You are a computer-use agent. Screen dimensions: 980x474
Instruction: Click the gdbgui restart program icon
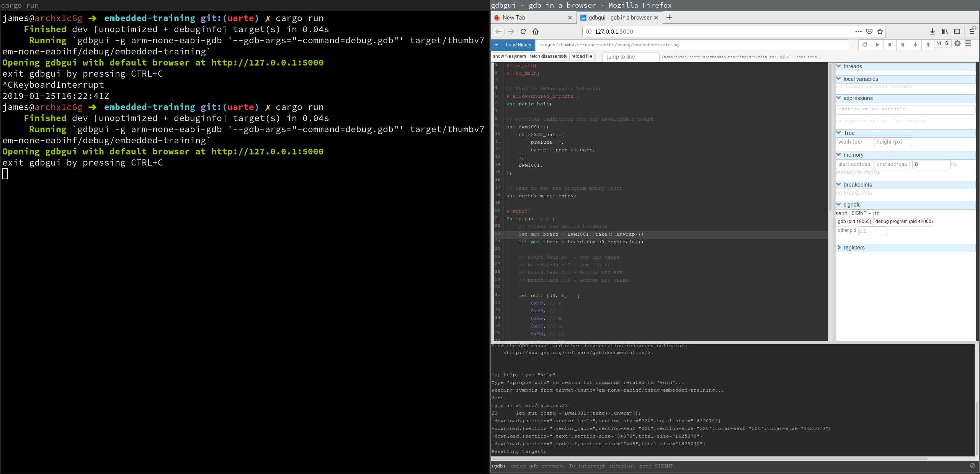(864, 44)
